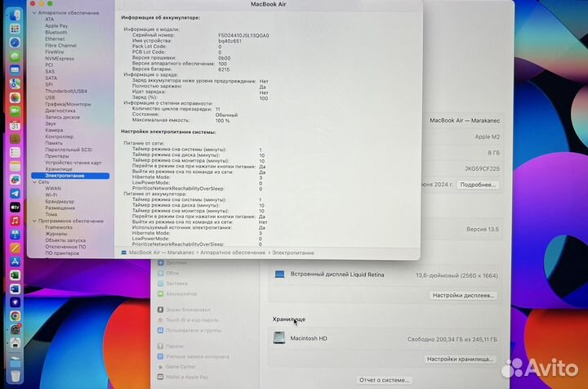Open the Mail app in Dock
Image resolution: width=588 pixels, height=389 pixels.
tap(15, 70)
